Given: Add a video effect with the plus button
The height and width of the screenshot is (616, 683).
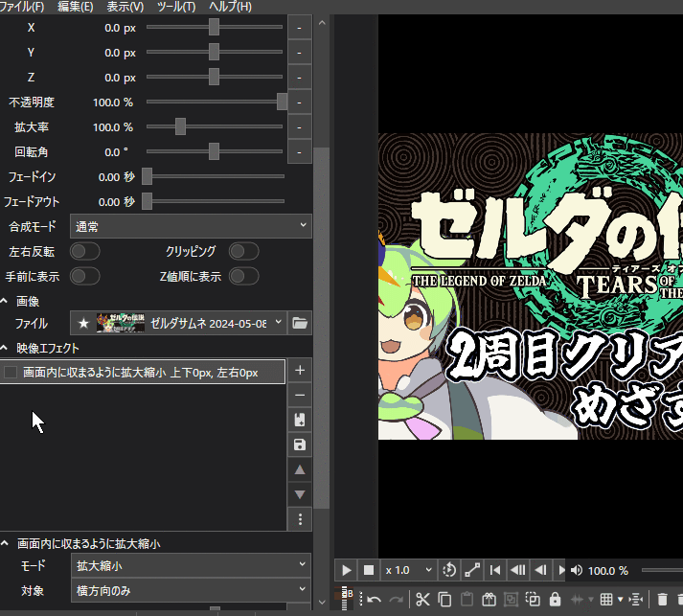Looking at the screenshot, I should pyautogui.click(x=300, y=371).
